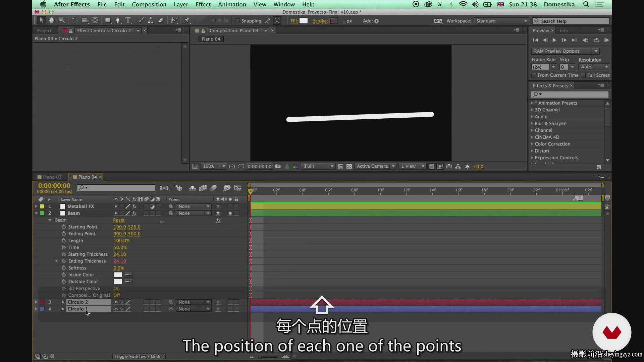Open RAM Preview Options dropdown

tap(566, 51)
